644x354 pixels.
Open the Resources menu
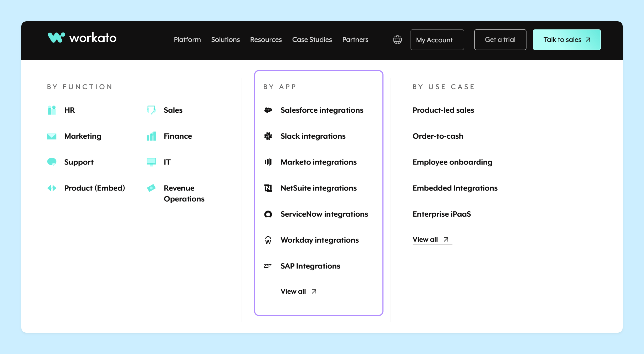coord(266,40)
